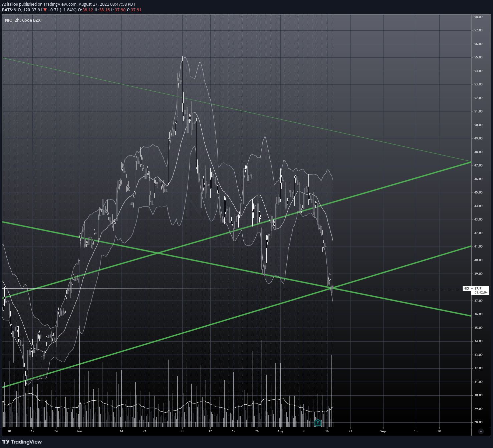Click the 33.00 price axis label
Viewport: 493px width, 448px height.
pyautogui.click(x=478, y=355)
